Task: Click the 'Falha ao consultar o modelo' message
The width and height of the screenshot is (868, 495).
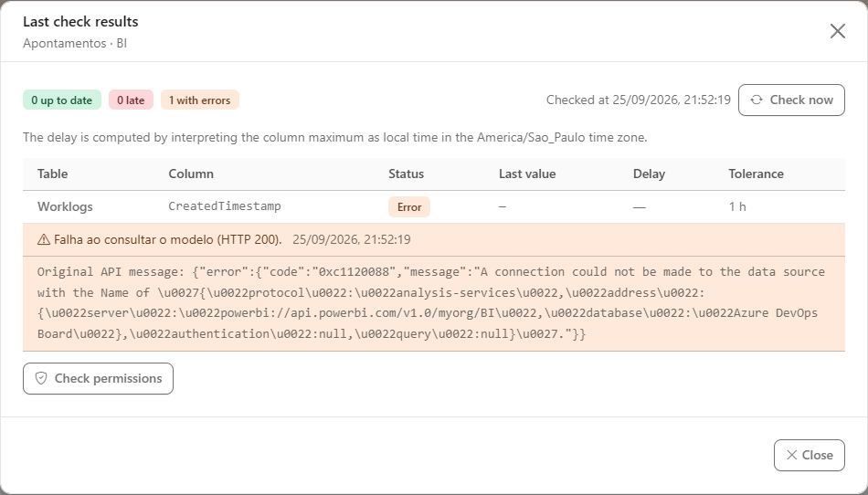Action: point(168,239)
